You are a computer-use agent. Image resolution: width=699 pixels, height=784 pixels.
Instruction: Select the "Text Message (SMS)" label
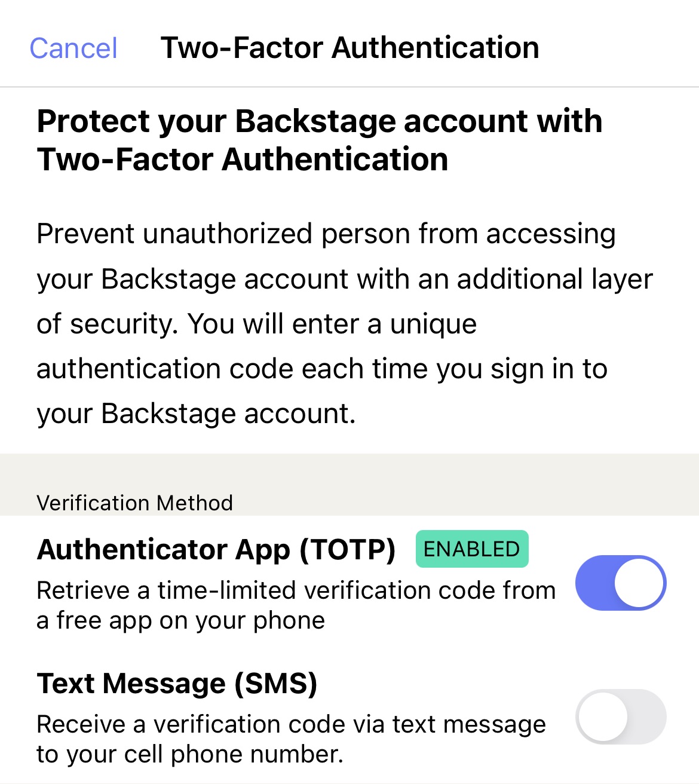[177, 683]
